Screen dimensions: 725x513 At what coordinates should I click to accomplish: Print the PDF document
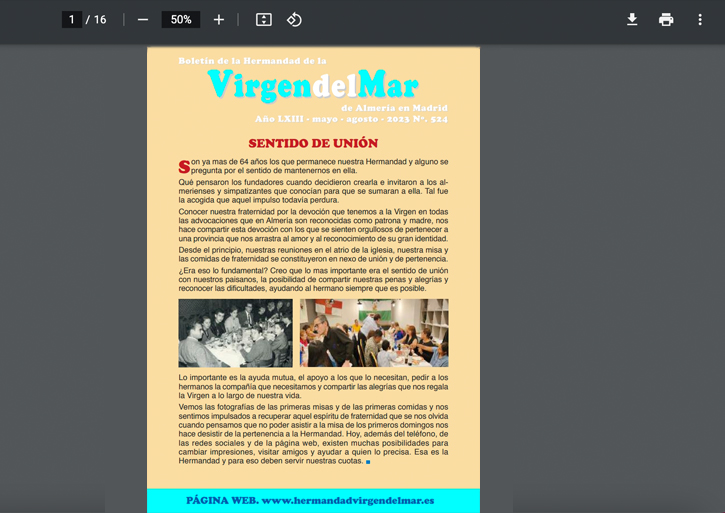[666, 20]
